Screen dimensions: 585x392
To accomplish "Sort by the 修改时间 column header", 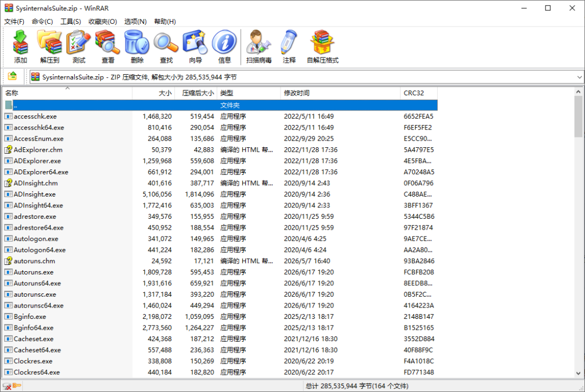I will (340, 93).
